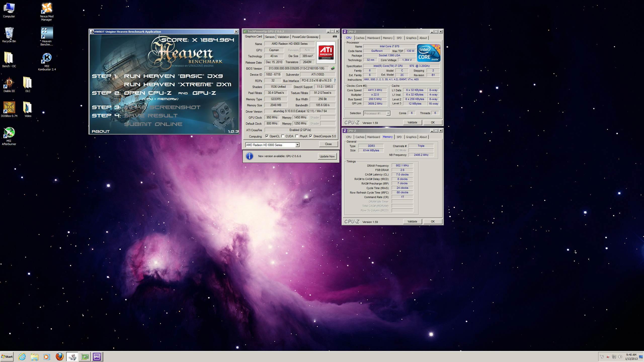Open Mainboard tab in top CPU-Z window

(x=373, y=38)
